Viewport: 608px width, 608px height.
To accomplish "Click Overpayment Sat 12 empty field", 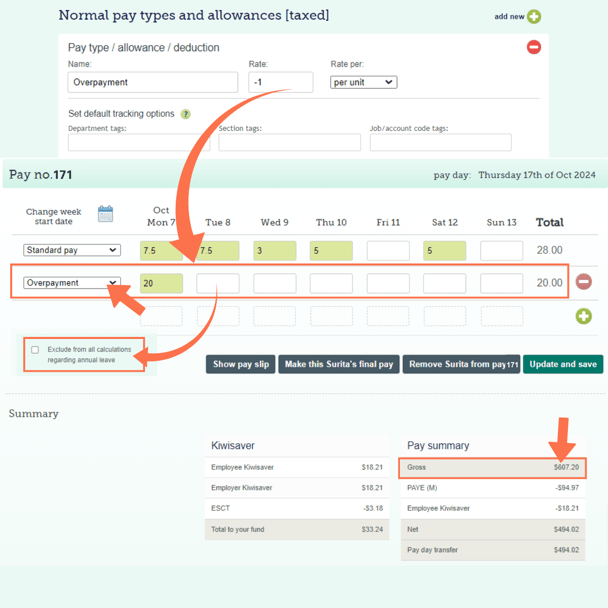I will tap(444, 283).
